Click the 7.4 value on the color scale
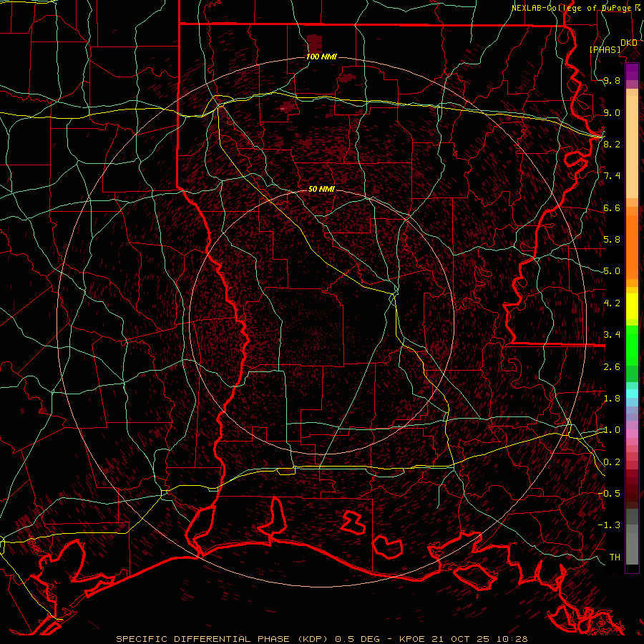Screen dimensions: 644x644 pyautogui.click(x=612, y=176)
